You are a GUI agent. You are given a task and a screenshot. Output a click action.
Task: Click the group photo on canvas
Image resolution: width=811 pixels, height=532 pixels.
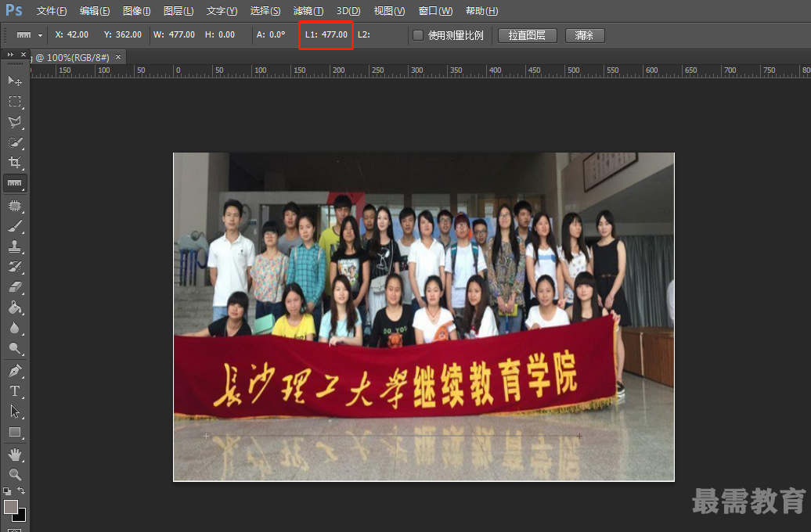(424, 316)
